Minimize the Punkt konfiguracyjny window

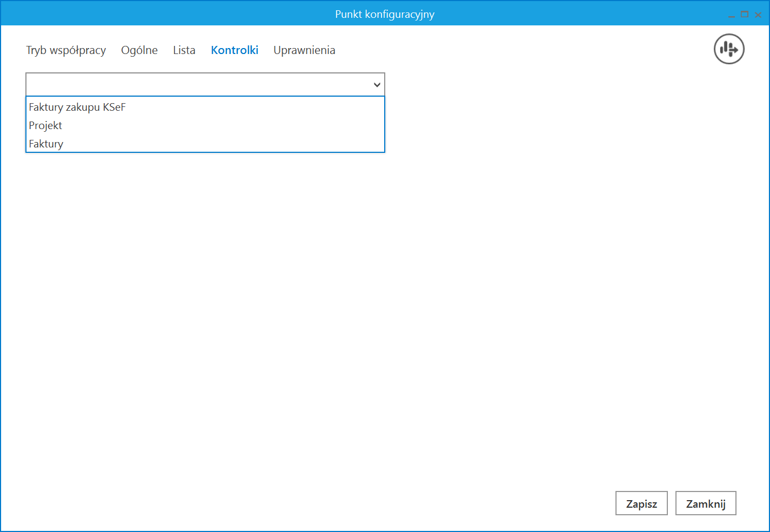[x=731, y=15]
